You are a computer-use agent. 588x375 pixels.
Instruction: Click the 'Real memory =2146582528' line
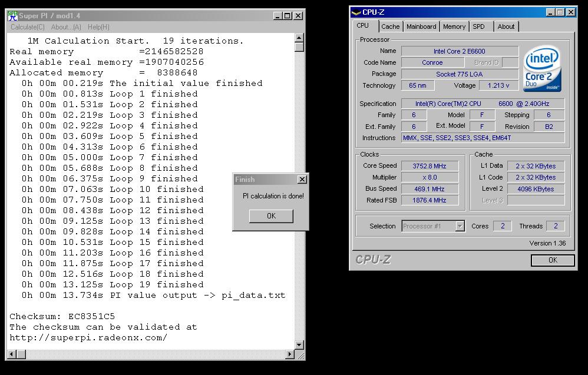[107, 51]
